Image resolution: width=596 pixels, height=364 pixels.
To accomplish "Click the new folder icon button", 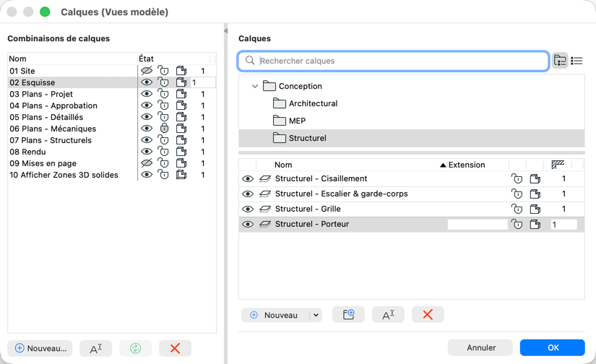I will tap(348, 315).
